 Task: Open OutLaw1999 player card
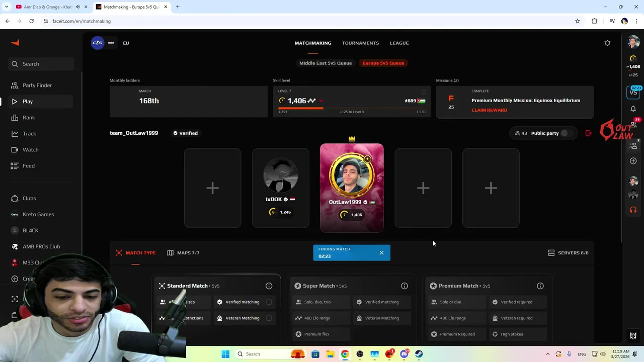tap(352, 188)
